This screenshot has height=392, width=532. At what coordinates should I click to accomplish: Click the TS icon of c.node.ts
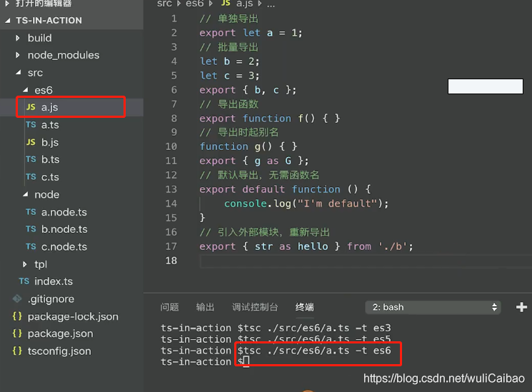point(31,247)
